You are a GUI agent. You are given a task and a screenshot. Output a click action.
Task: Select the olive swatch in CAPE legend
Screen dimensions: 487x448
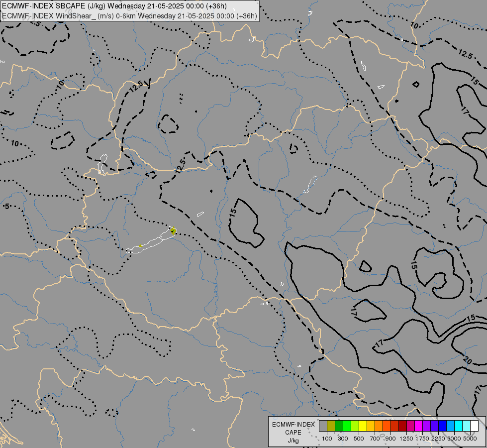[x=331, y=426]
